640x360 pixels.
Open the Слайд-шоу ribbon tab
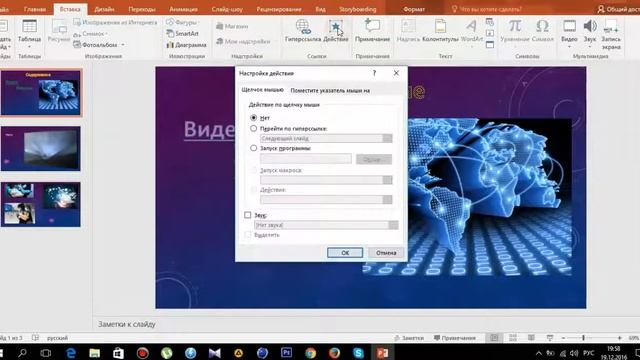click(x=227, y=9)
